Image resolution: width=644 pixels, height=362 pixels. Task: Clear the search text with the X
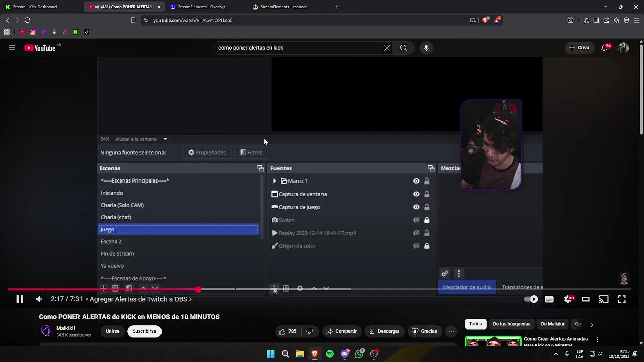pyautogui.click(x=387, y=48)
